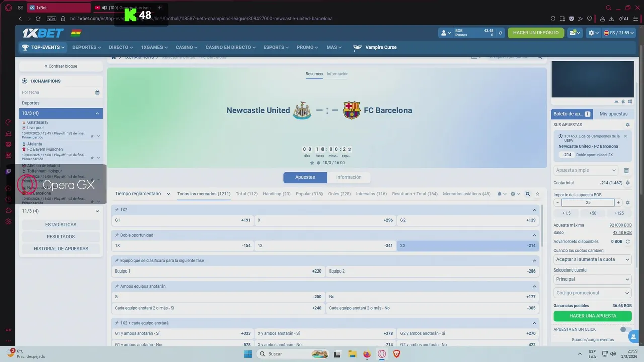Switch to Información tab under scoreboard

tap(349, 177)
